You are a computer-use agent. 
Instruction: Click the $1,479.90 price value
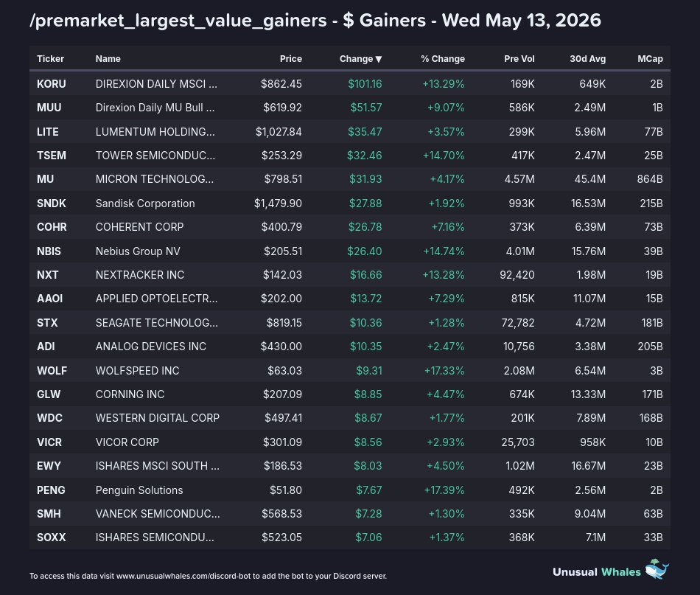click(278, 203)
